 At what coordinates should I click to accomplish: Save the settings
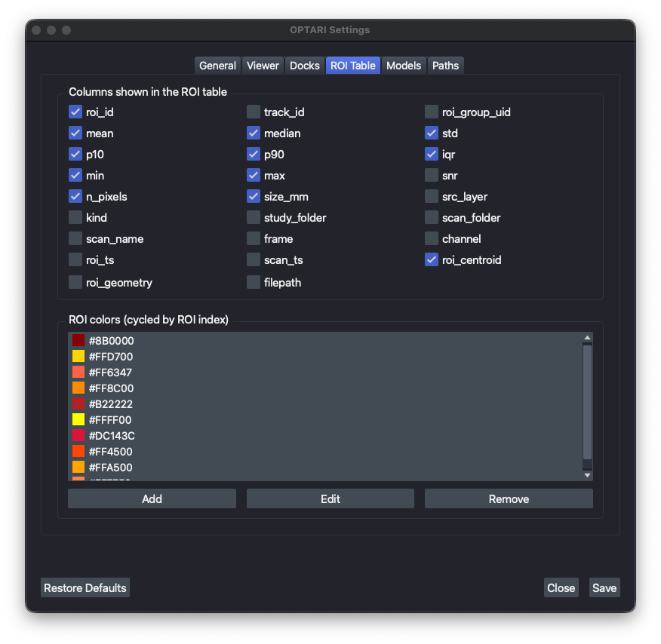tap(604, 587)
